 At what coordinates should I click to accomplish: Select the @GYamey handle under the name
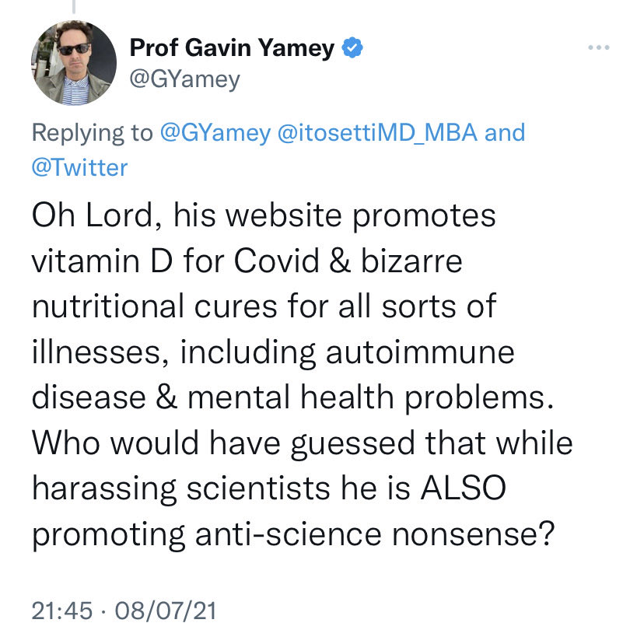185,79
